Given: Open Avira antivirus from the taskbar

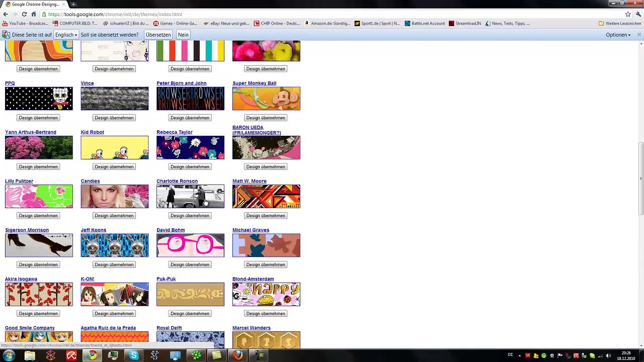Looking at the screenshot, I should point(71,355).
